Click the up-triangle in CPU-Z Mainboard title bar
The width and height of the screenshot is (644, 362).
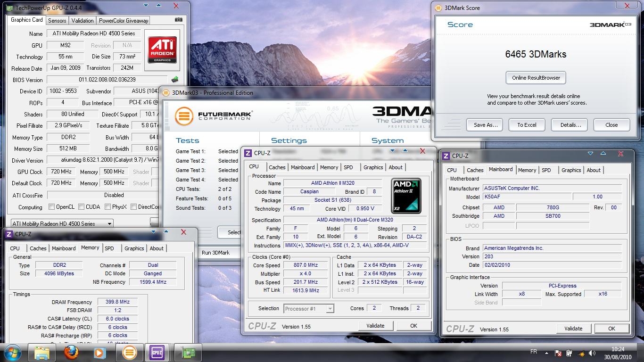click(603, 154)
